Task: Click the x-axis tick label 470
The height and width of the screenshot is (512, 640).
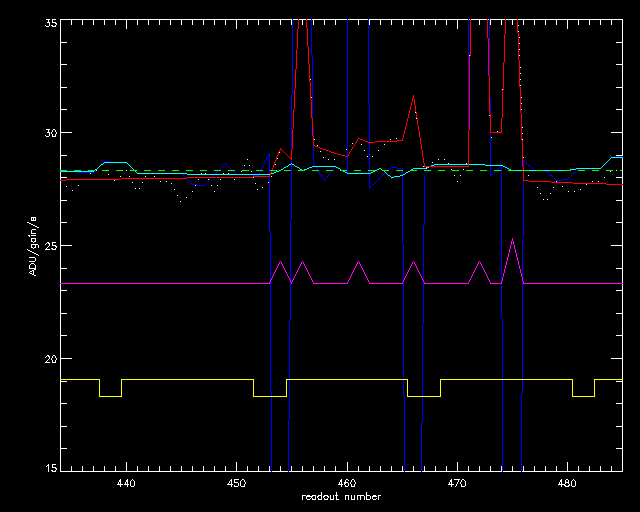Action: tap(457, 484)
